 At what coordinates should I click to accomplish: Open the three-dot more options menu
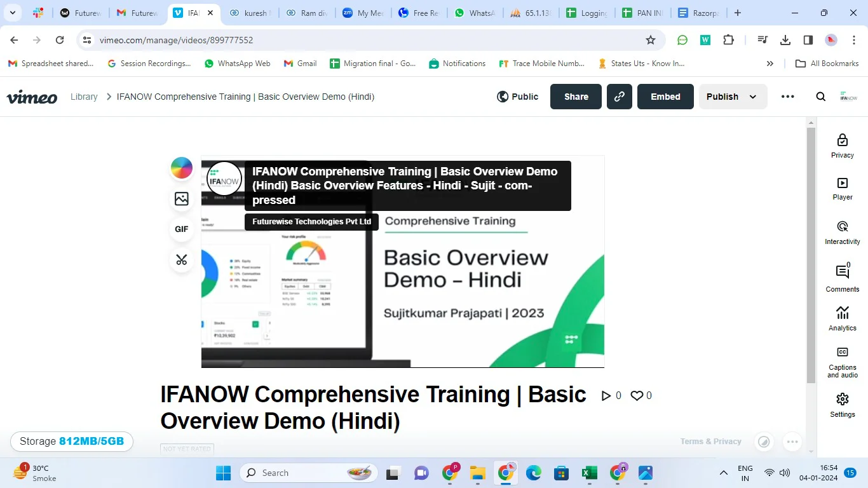(787, 97)
